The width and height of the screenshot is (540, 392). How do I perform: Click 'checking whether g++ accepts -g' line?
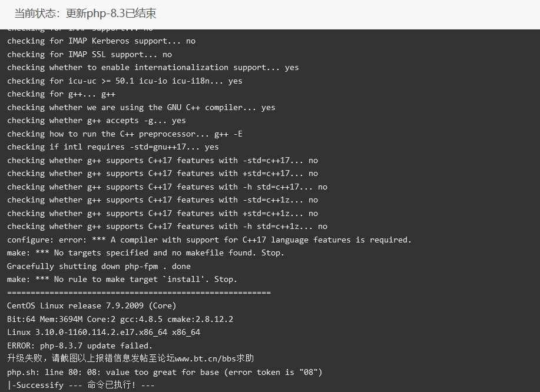(x=97, y=121)
